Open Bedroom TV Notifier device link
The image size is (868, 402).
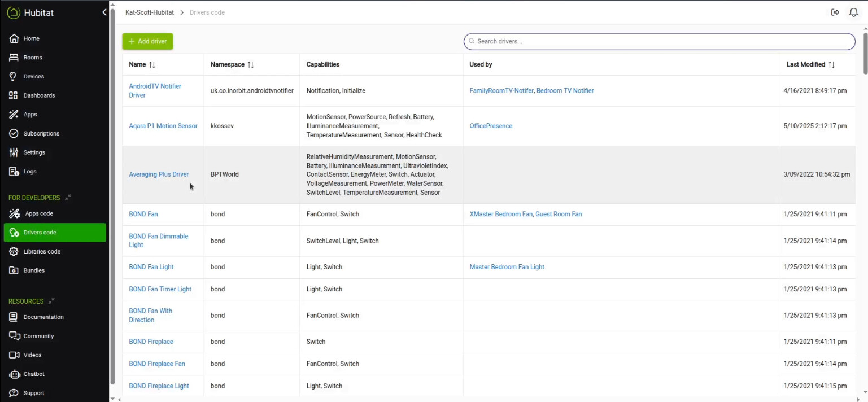coord(565,90)
